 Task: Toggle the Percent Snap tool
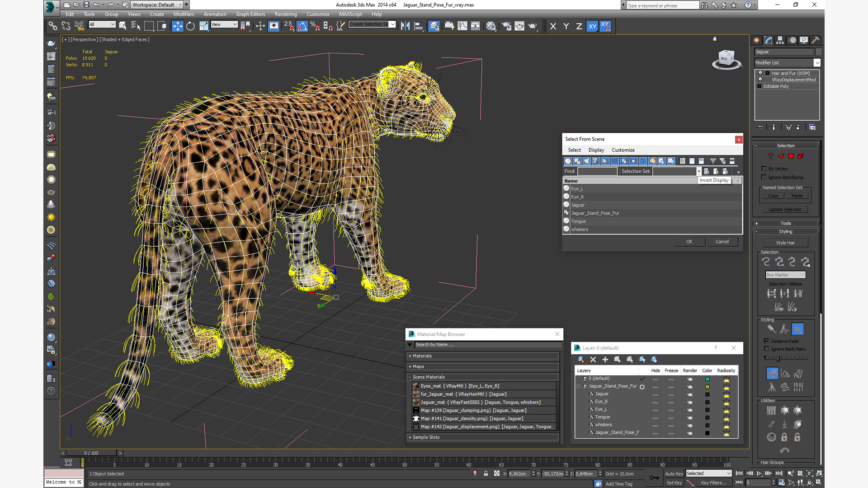point(315,26)
